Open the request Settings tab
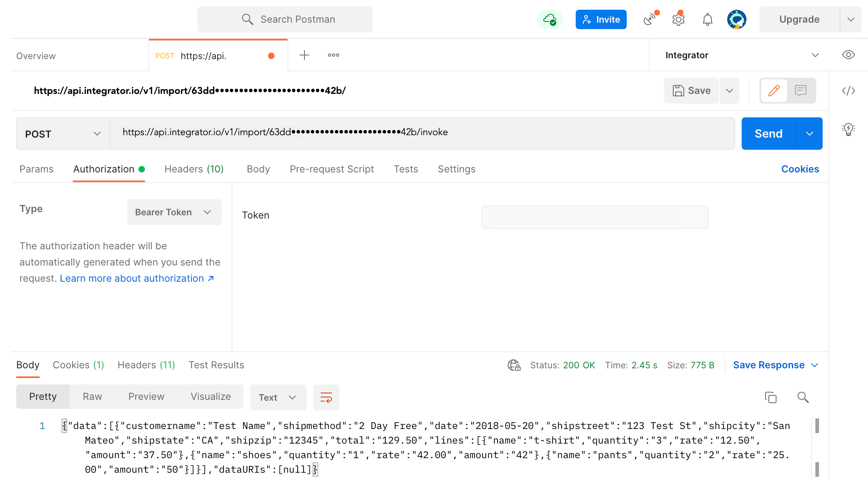Screen dimensions: 868x480 click(x=457, y=169)
